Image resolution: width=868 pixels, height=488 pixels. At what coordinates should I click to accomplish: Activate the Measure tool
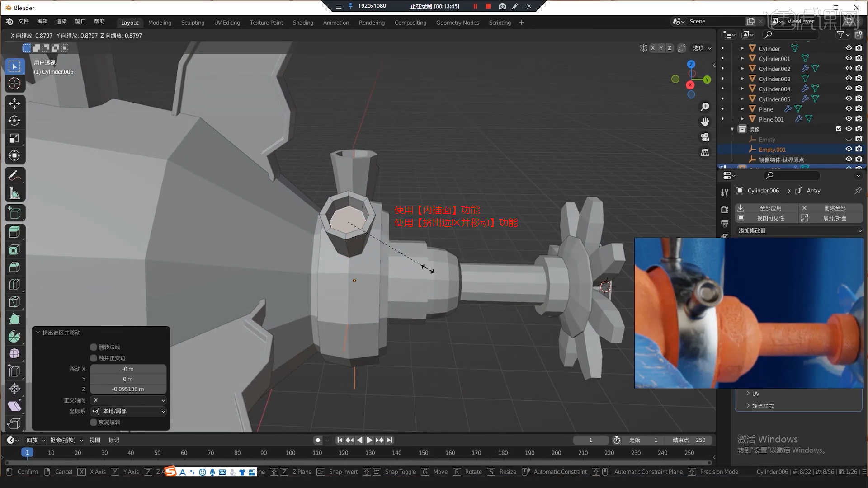pyautogui.click(x=15, y=192)
